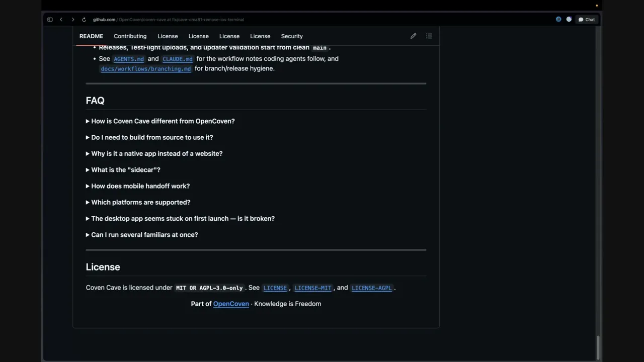Edit the README with the pencil icon
This screenshot has height=362, width=644.
(413, 36)
